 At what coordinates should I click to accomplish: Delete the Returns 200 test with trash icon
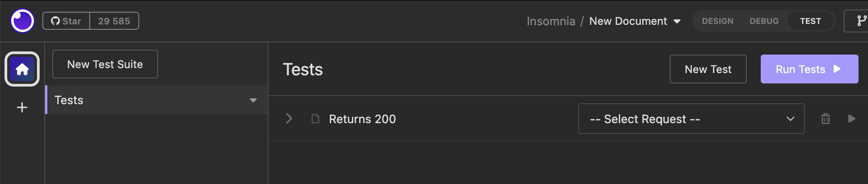[825, 119]
